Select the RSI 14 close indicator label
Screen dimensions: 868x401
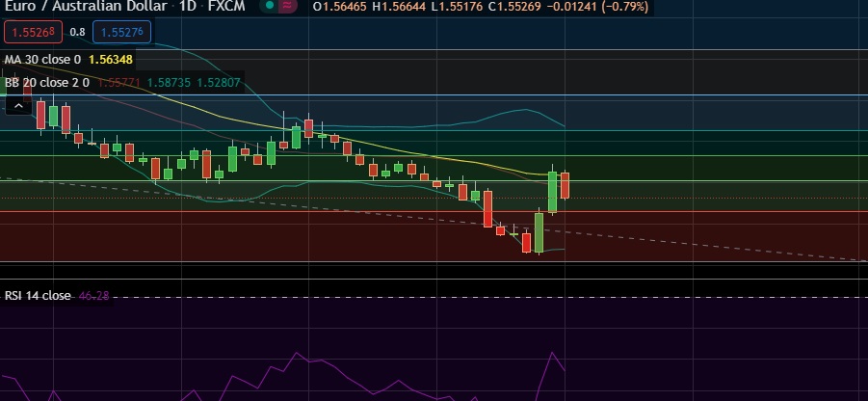coord(38,296)
